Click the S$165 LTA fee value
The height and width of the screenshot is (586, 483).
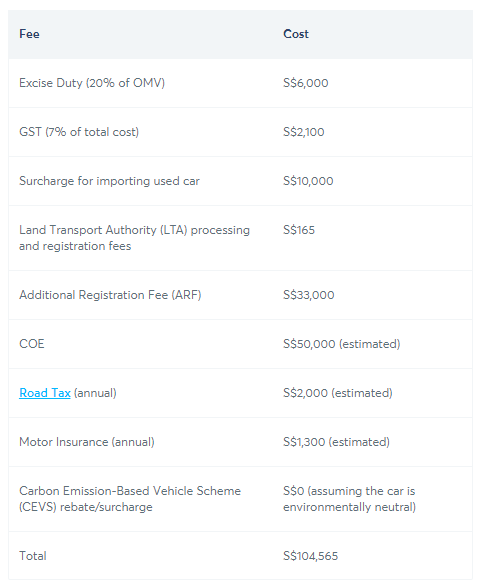pos(299,230)
